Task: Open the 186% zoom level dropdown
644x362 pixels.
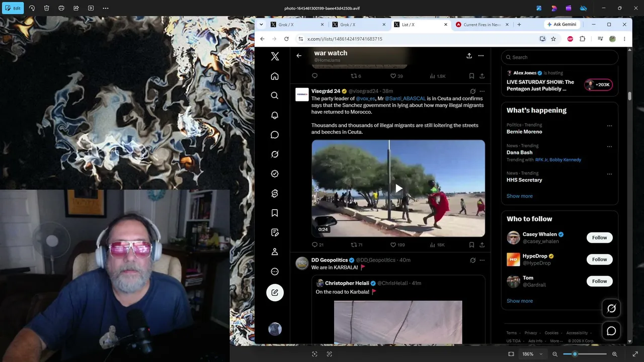Action: (x=532, y=354)
